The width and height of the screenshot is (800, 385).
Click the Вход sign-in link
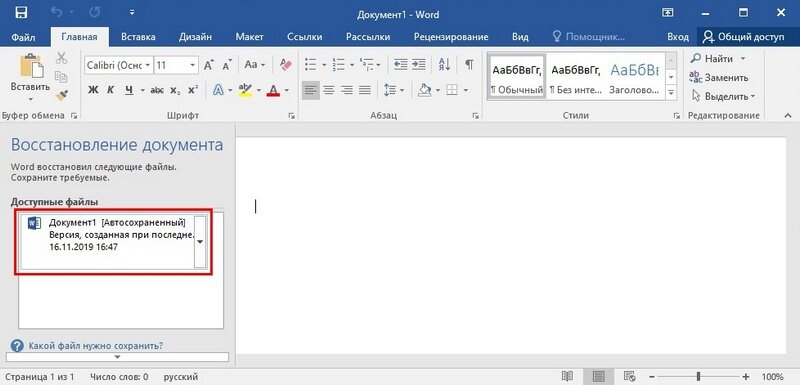(x=678, y=37)
